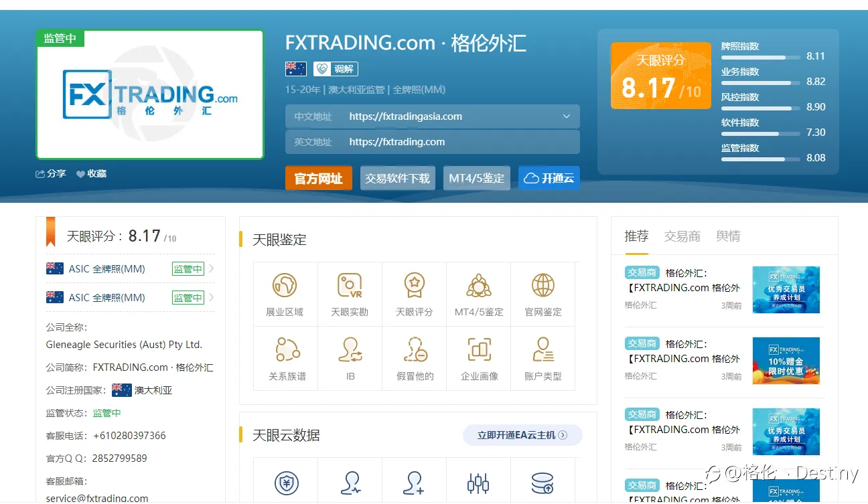
Task: Open the 天眼实勘 VR icon
Action: 350,285
